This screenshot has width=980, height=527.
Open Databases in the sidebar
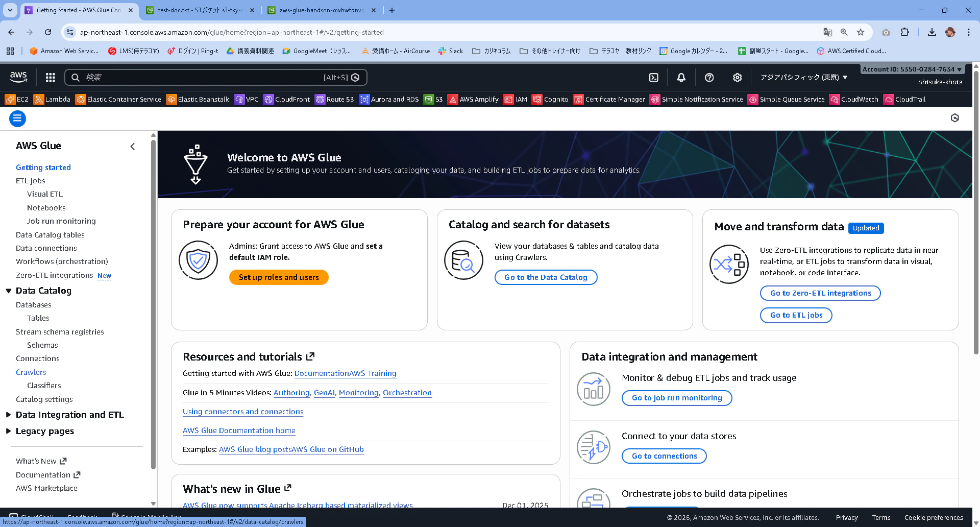point(34,305)
